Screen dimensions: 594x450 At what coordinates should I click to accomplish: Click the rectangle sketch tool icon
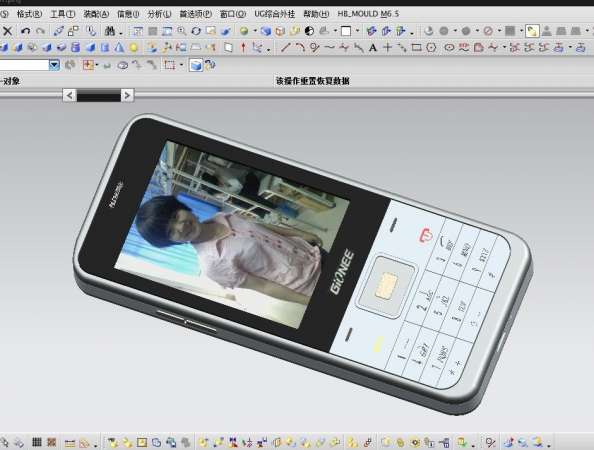coord(416,48)
